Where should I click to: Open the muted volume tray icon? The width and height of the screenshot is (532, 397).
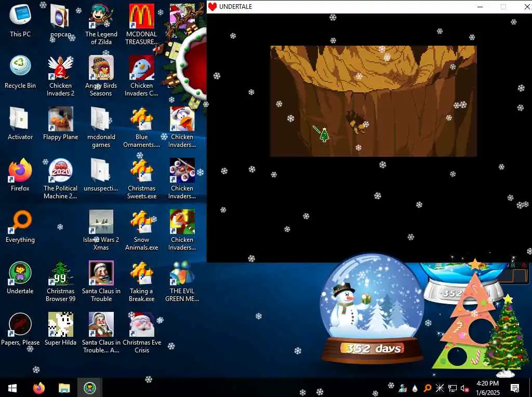click(x=464, y=388)
